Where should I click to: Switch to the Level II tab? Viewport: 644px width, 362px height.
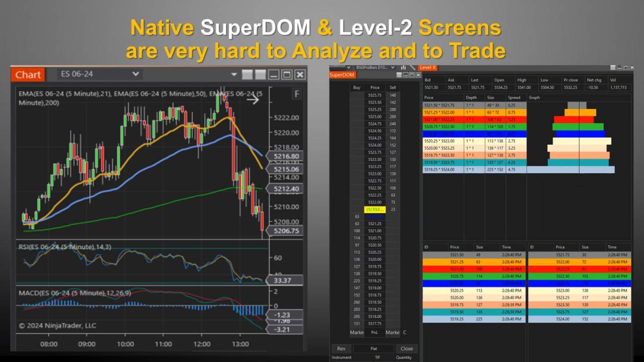point(428,67)
